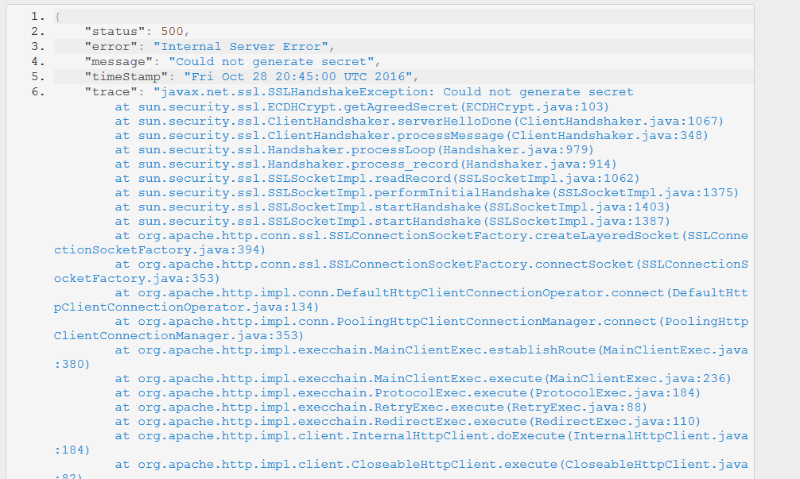800x479 pixels.
Task: Select the timestamp "Fri Oct 28 20:45:00 UTC 2016"
Action: (298, 77)
